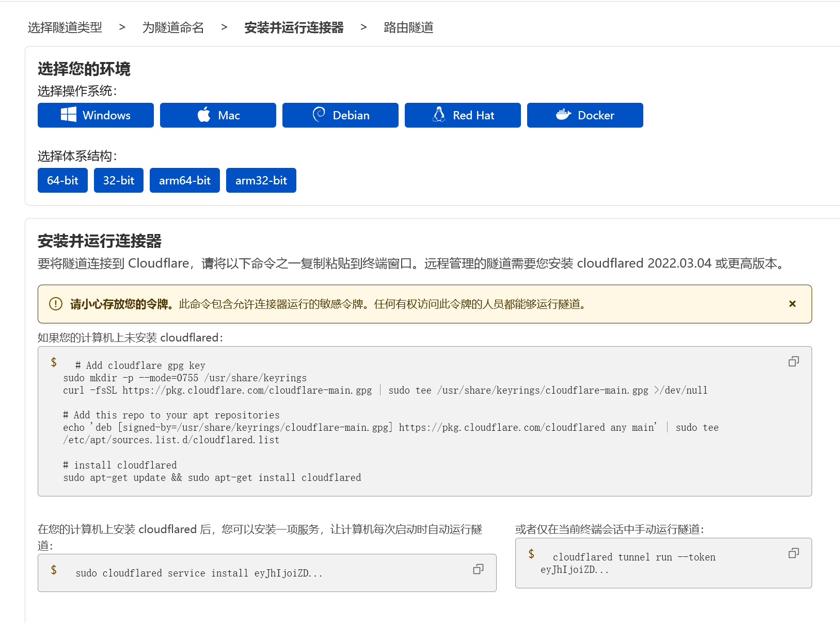Copy the cloudflared install commands block
Screen dimensions: 840x623
794,362
